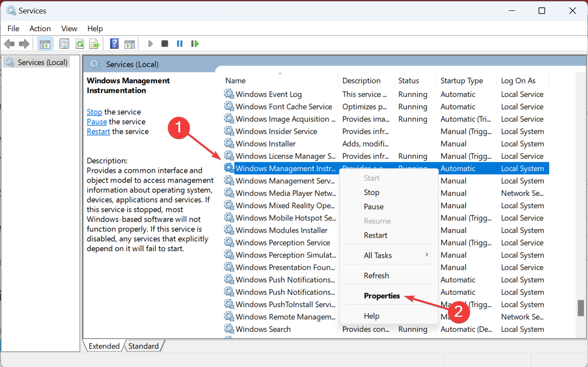Select Services (Local) in the console tree
The image size is (588, 367).
coord(36,62)
